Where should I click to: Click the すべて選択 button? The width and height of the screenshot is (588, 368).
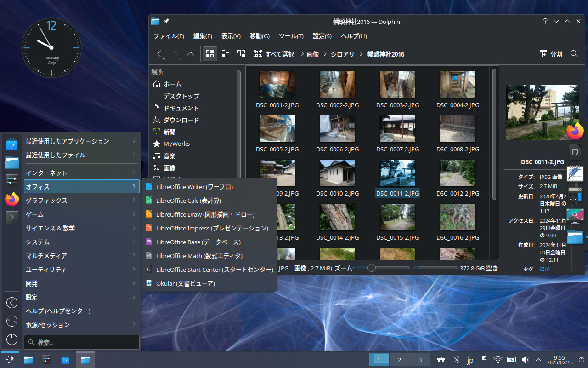(x=274, y=54)
